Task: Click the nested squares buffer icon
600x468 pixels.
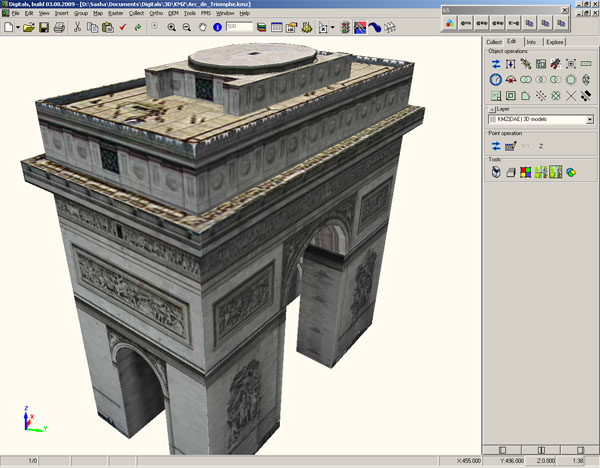Action: click(x=511, y=96)
